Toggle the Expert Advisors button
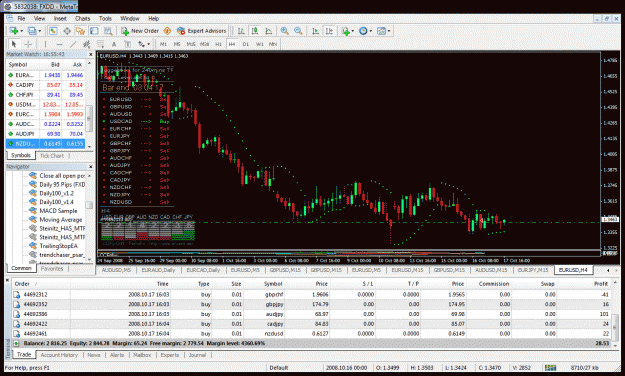Viewport: 625px width, 376px height. coord(202,31)
